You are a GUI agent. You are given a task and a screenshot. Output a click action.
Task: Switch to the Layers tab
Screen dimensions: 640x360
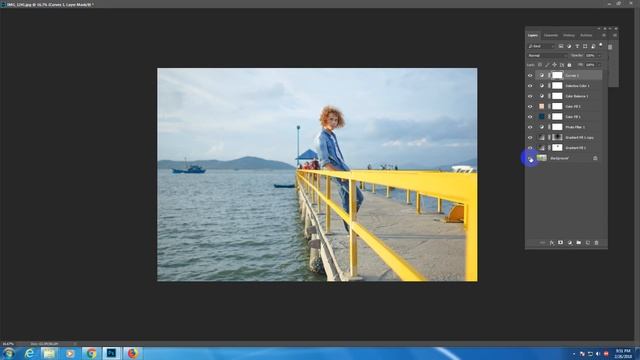click(x=533, y=36)
